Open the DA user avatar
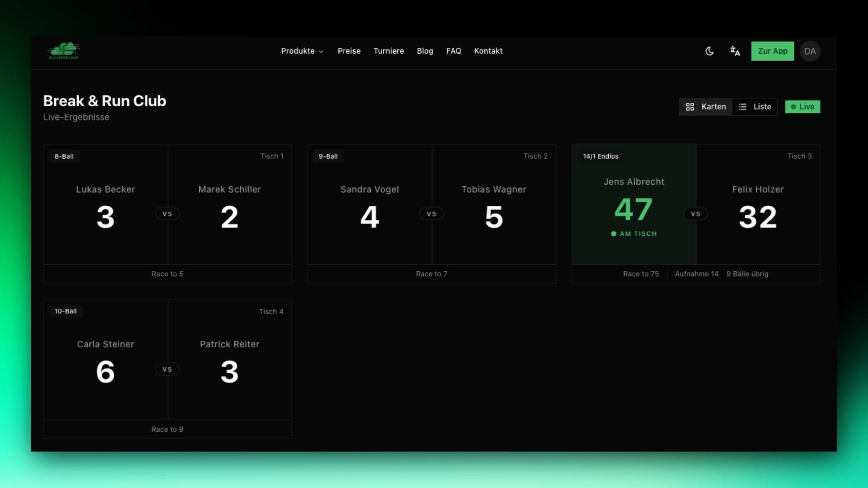The image size is (868, 488). (810, 51)
